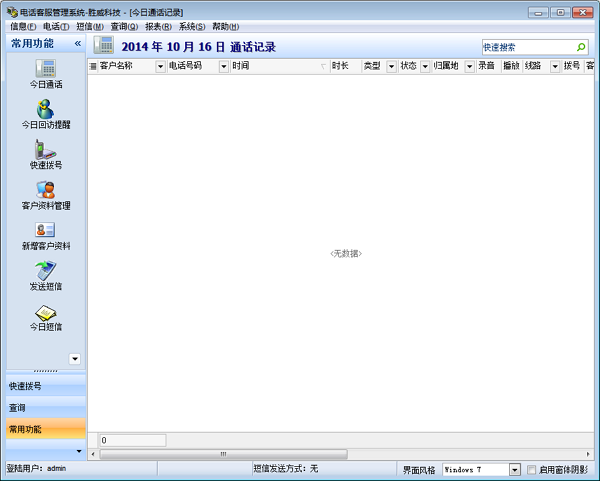Open the 查询(Q) menu
The image size is (600, 481).
point(124,26)
